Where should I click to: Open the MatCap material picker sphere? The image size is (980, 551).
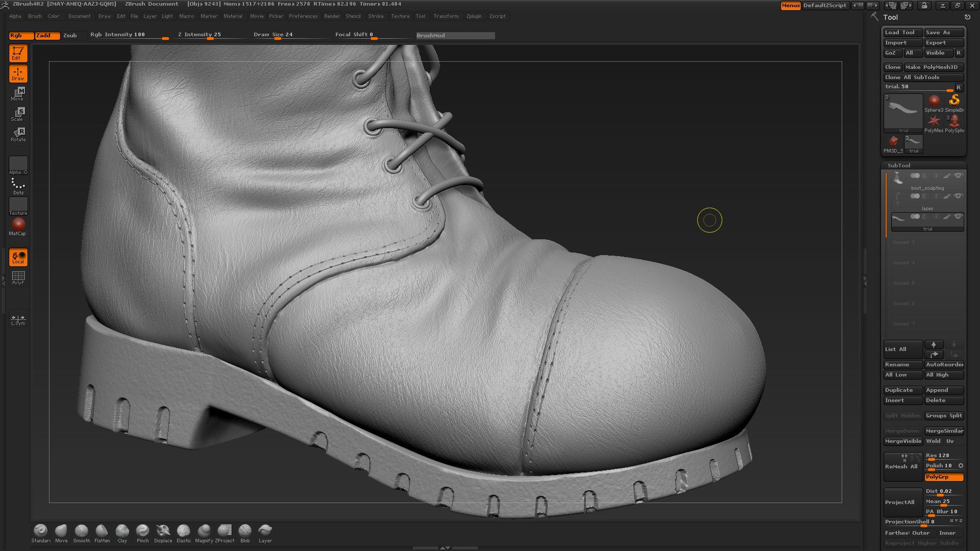[18, 223]
